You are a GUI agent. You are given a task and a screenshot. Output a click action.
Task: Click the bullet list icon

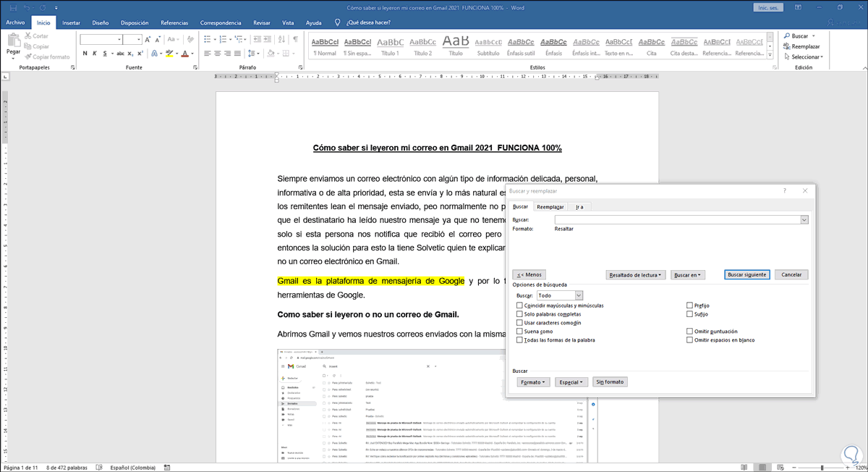pos(208,39)
